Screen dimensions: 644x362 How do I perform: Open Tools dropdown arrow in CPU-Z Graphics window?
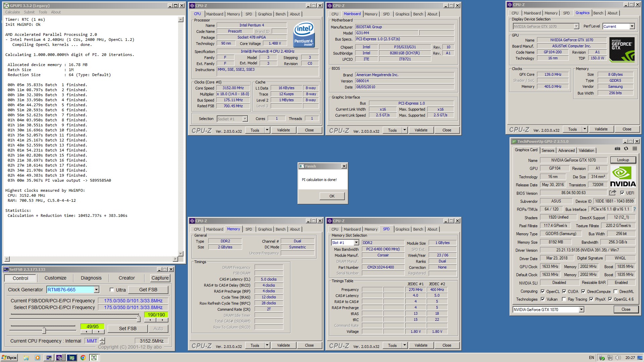pos(585,129)
